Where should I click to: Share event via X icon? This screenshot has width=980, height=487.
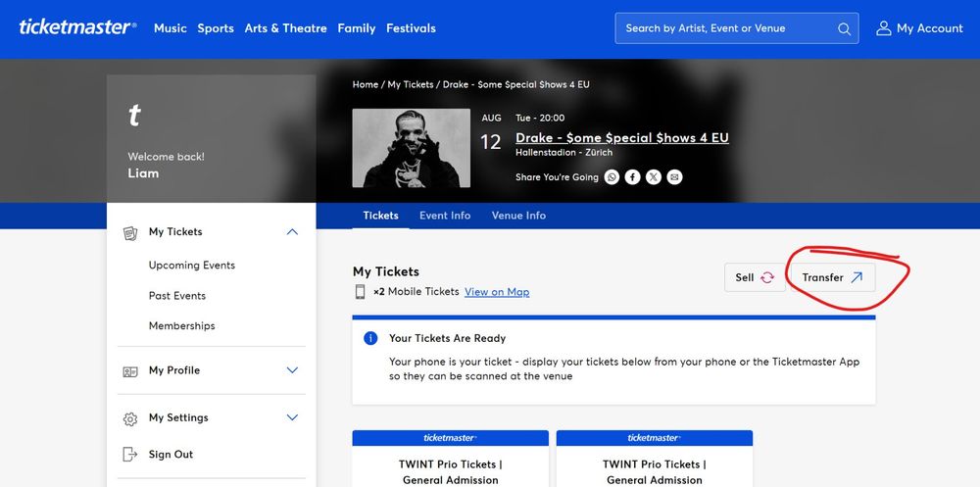[653, 177]
